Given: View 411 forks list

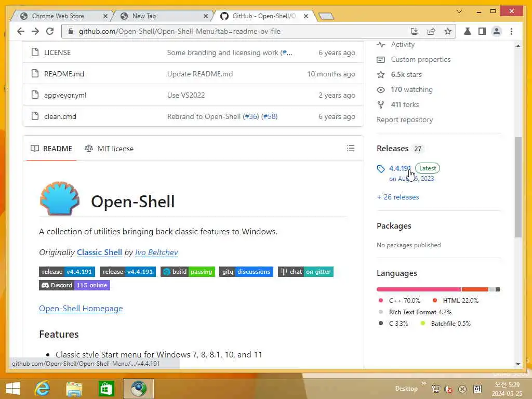Looking at the screenshot, I should [x=405, y=104].
